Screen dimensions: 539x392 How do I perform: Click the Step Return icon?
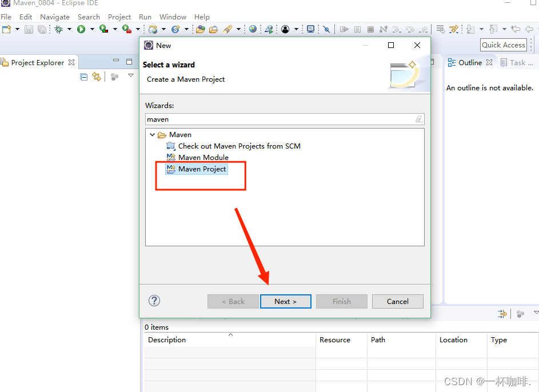click(x=424, y=29)
